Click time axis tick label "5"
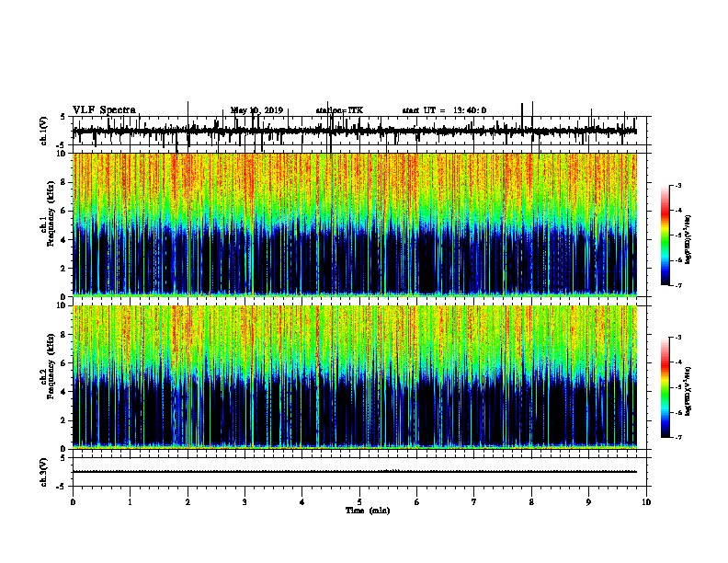728x563 pixels. click(x=359, y=502)
